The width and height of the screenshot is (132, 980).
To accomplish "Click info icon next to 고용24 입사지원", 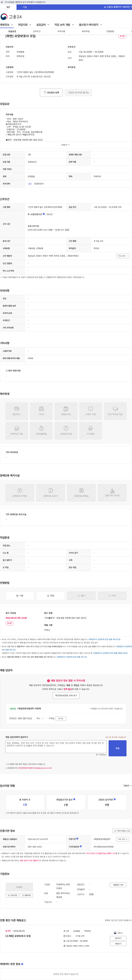I will [115, 799].
